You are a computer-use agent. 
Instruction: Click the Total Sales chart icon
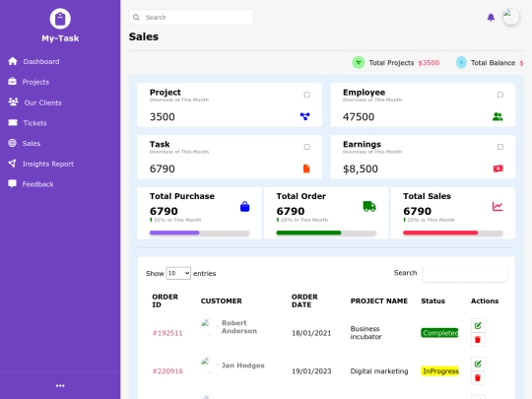pos(498,206)
